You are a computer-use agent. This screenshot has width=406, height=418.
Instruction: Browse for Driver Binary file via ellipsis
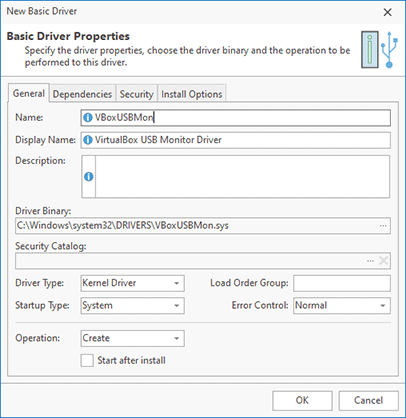(x=383, y=226)
